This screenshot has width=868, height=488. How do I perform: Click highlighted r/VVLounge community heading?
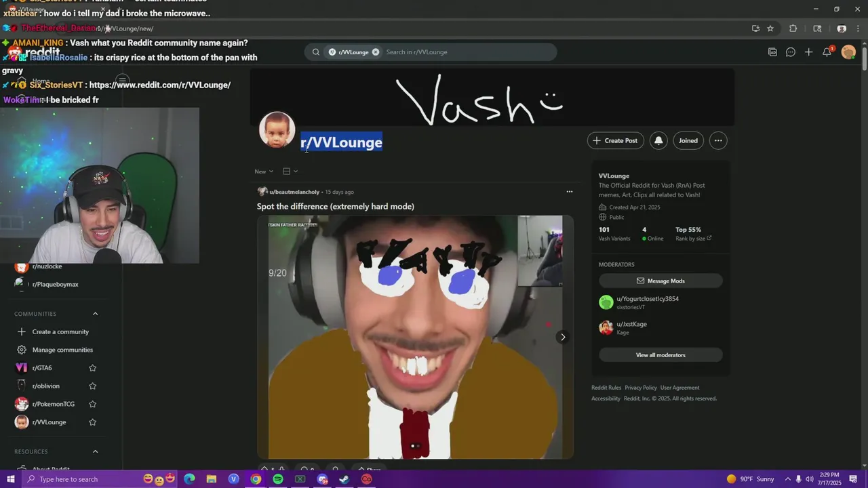click(x=341, y=142)
